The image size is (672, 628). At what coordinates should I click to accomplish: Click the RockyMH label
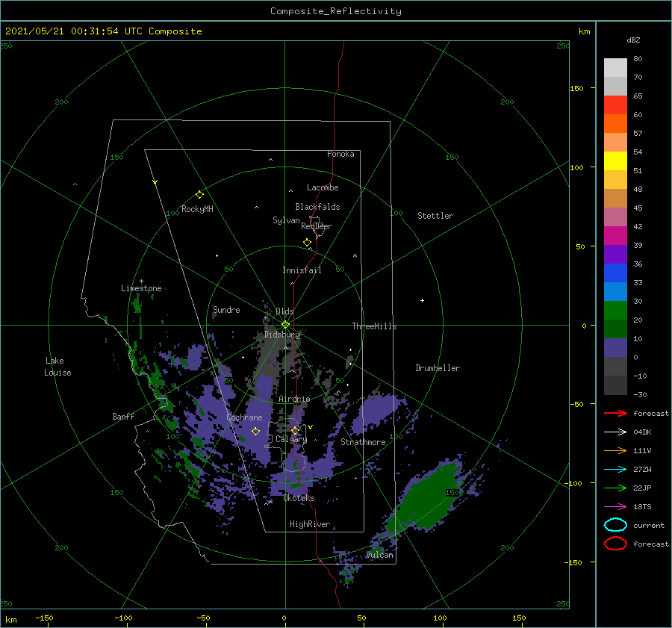pos(197,209)
